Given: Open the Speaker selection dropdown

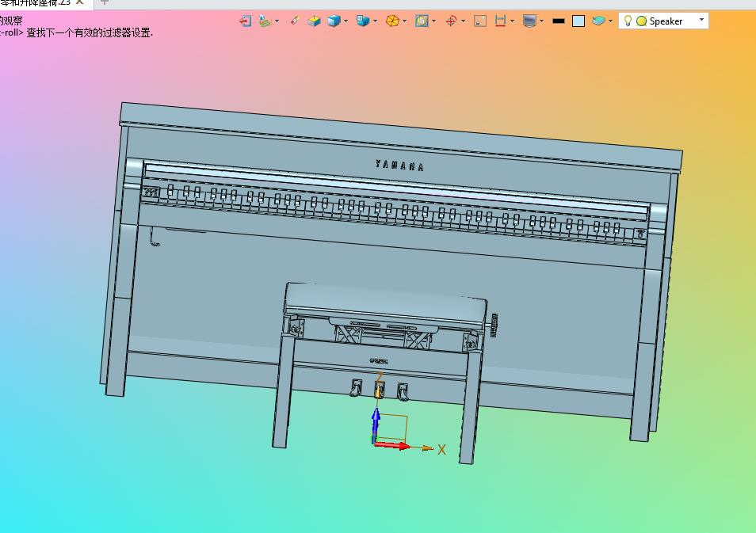Looking at the screenshot, I should [701, 21].
